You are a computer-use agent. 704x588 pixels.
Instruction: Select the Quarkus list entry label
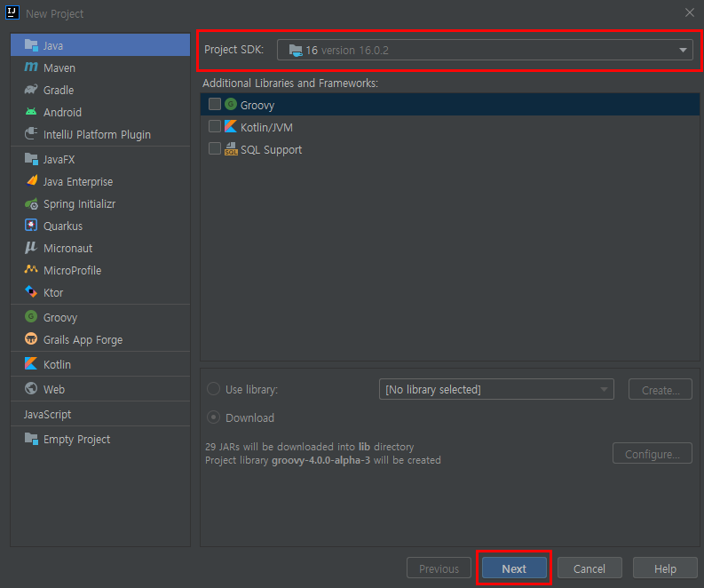pos(63,226)
